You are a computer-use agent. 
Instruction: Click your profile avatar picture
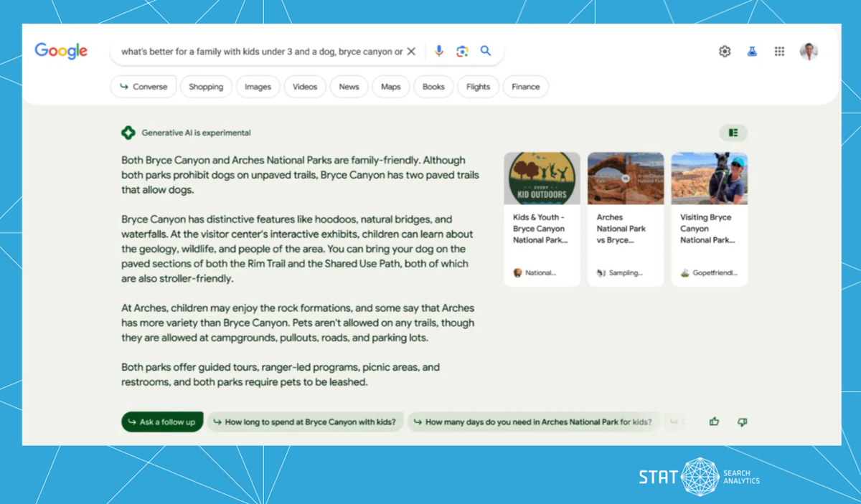point(809,51)
